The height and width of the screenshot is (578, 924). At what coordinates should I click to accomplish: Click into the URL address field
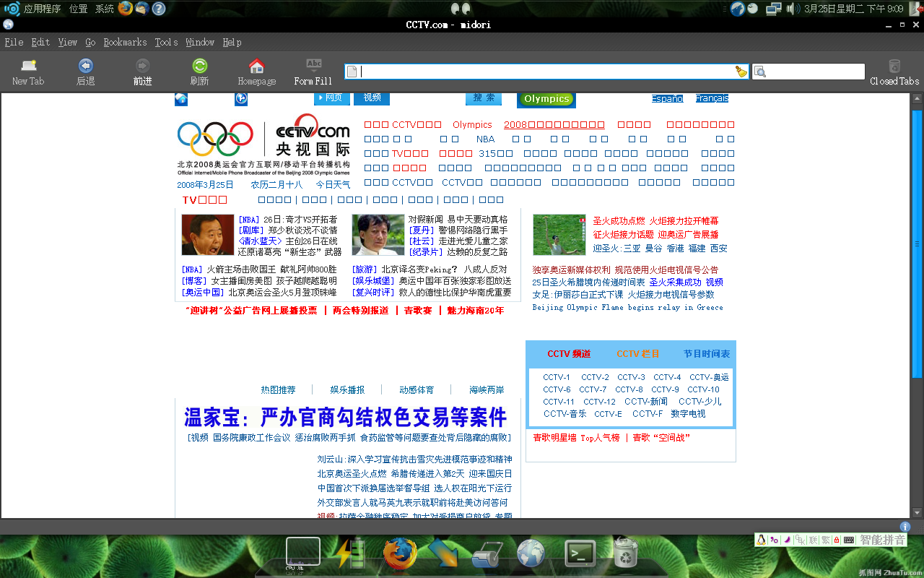click(547, 72)
